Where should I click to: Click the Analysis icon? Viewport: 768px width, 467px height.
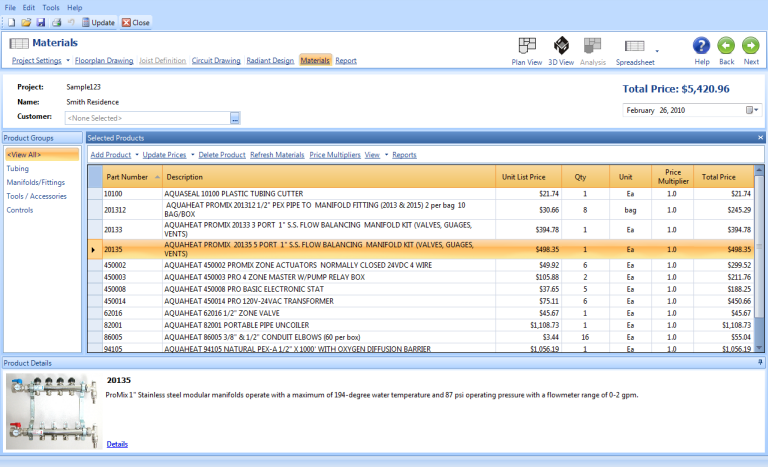click(593, 51)
